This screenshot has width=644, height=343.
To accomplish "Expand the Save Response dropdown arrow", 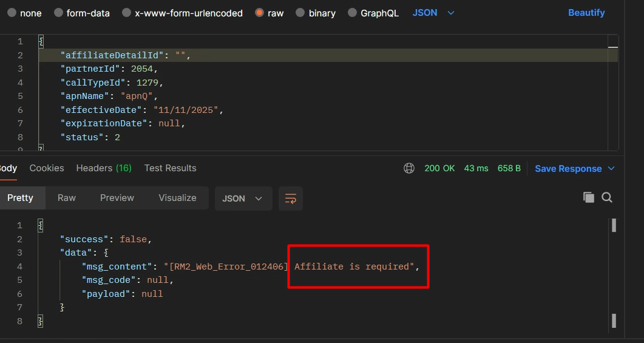I will click(x=611, y=168).
